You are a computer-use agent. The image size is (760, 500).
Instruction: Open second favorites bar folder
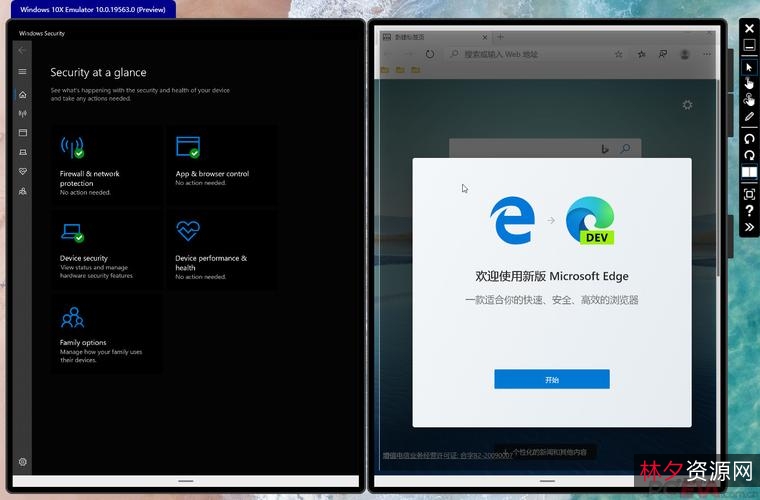click(x=400, y=70)
